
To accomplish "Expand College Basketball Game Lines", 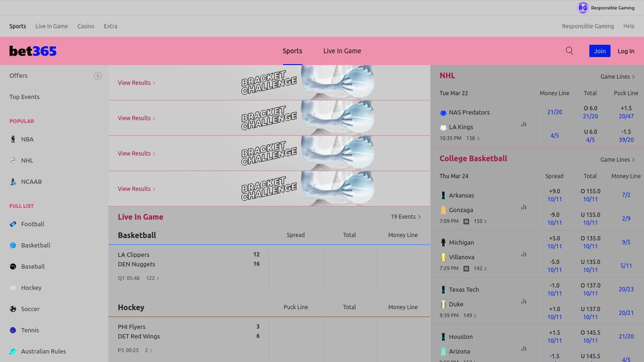I will pos(618,159).
